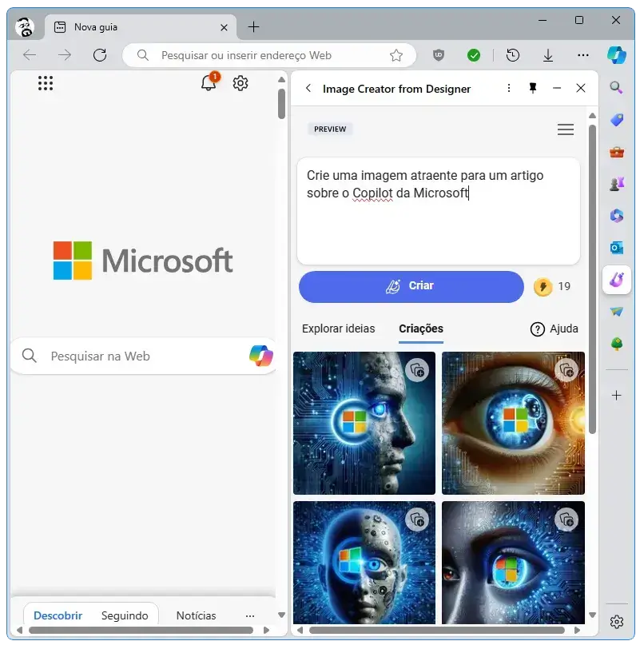Open the hamburger menu beside PREVIEW
The width and height of the screenshot is (644, 649).
[565, 129]
